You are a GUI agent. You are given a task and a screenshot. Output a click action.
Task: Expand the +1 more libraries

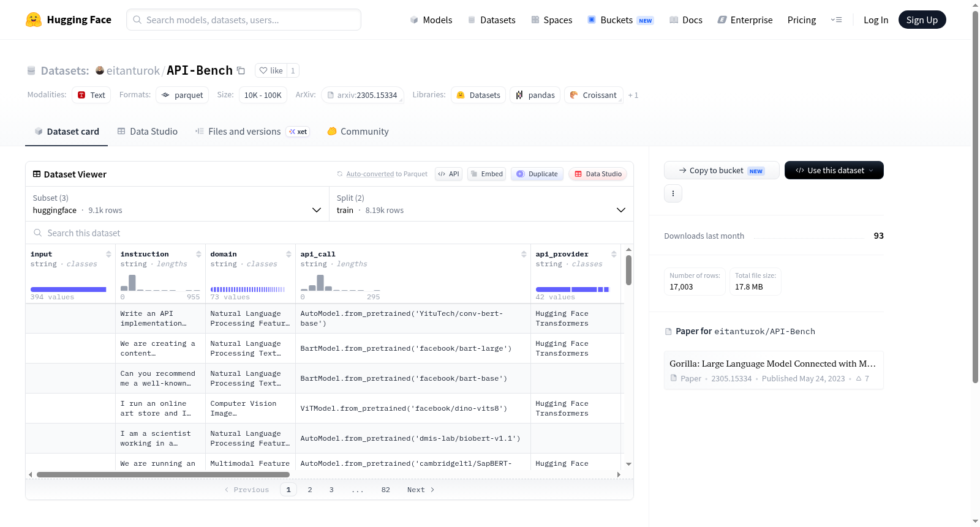pos(633,95)
